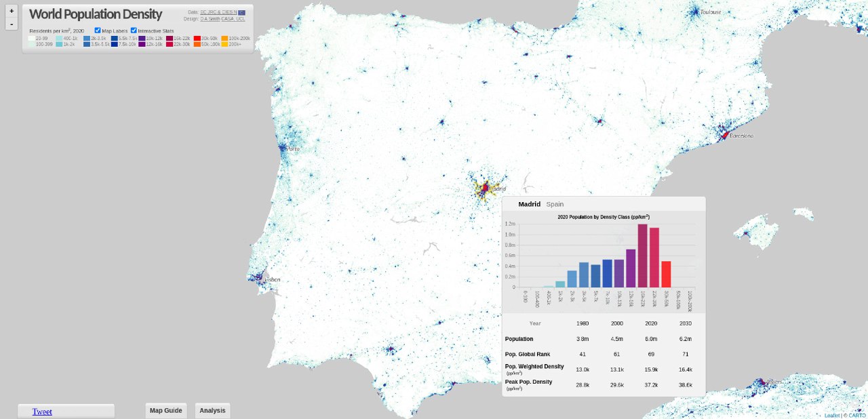This screenshot has width=868, height=419.
Task: Click the EU flag icon
Action: tap(242, 12)
